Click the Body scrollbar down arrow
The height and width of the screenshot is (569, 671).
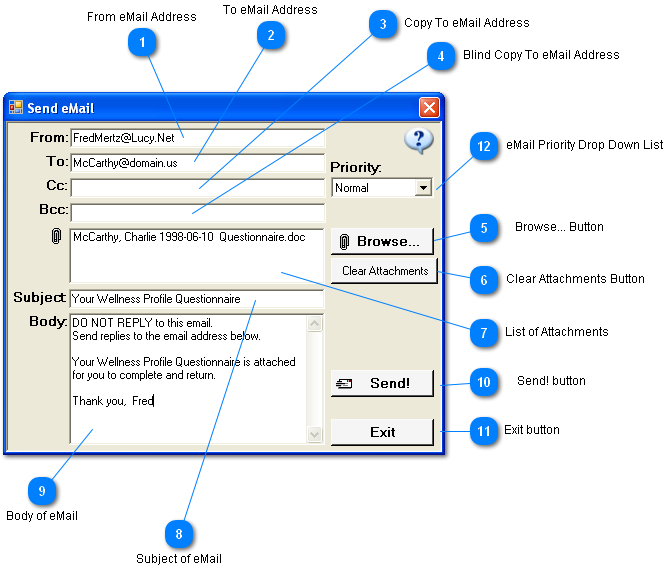tap(315, 434)
